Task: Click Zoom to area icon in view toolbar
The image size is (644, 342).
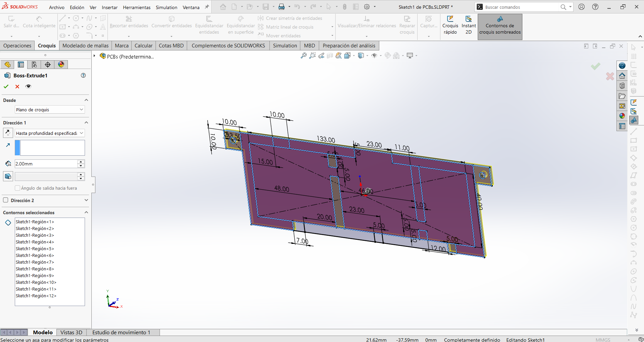Action: pyautogui.click(x=312, y=55)
